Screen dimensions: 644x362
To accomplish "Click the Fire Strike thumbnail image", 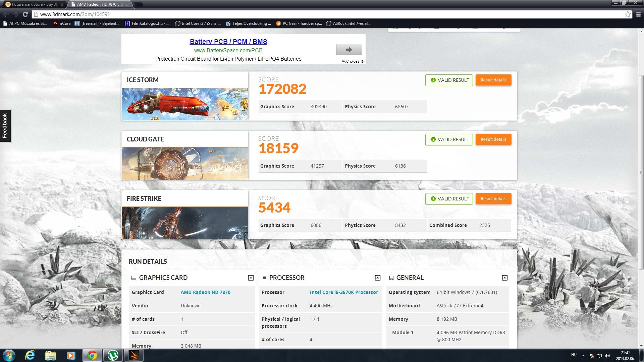I will click(x=185, y=223).
